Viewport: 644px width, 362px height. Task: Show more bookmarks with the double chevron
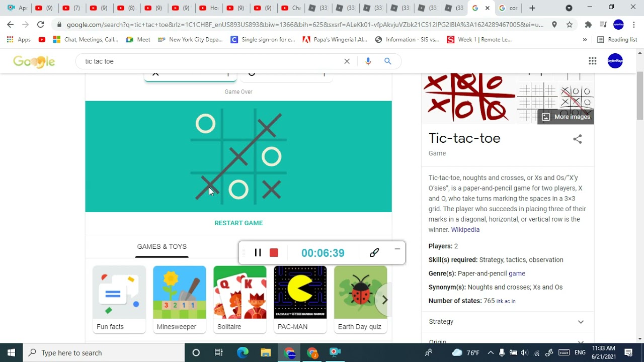[x=585, y=40]
